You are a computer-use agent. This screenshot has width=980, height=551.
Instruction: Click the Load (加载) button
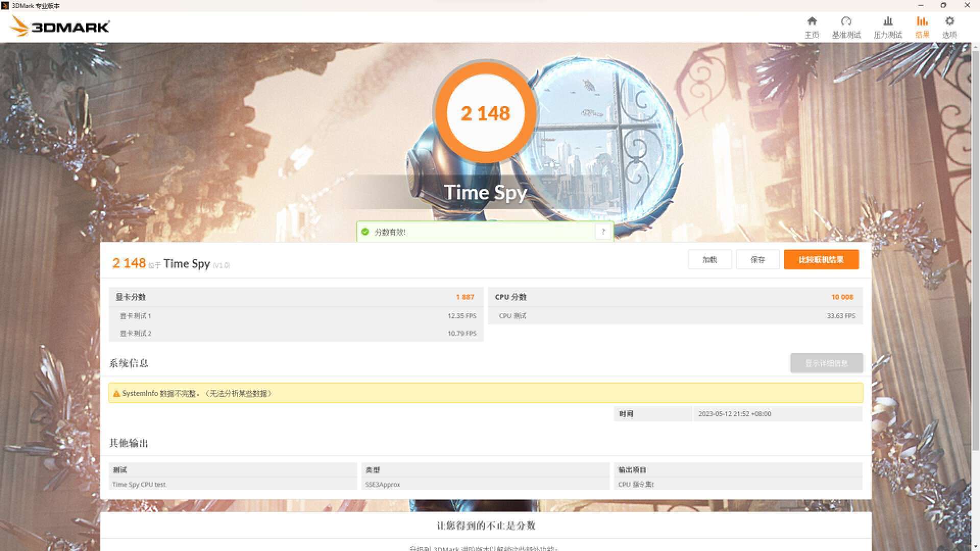709,260
